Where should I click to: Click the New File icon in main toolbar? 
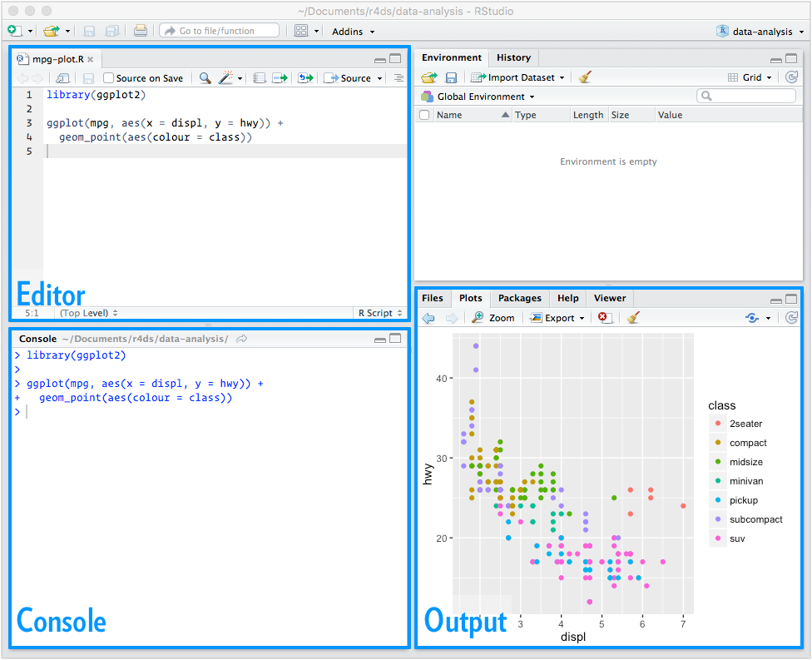[15, 31]
